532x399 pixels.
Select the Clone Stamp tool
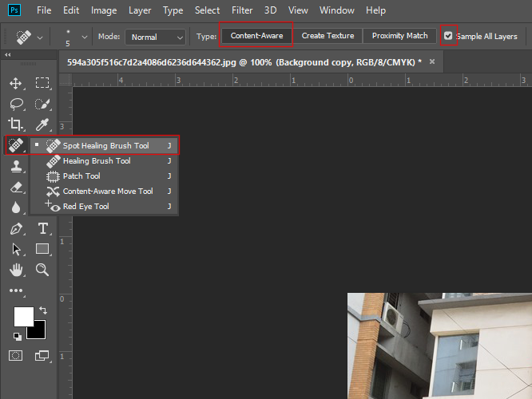coord(16,167)
